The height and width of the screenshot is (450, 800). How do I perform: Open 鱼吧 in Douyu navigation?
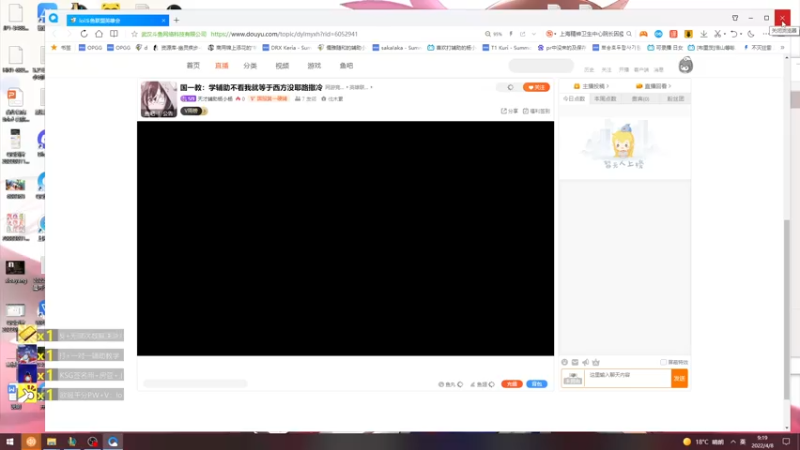pyautogui.click(x=346, y=66)
